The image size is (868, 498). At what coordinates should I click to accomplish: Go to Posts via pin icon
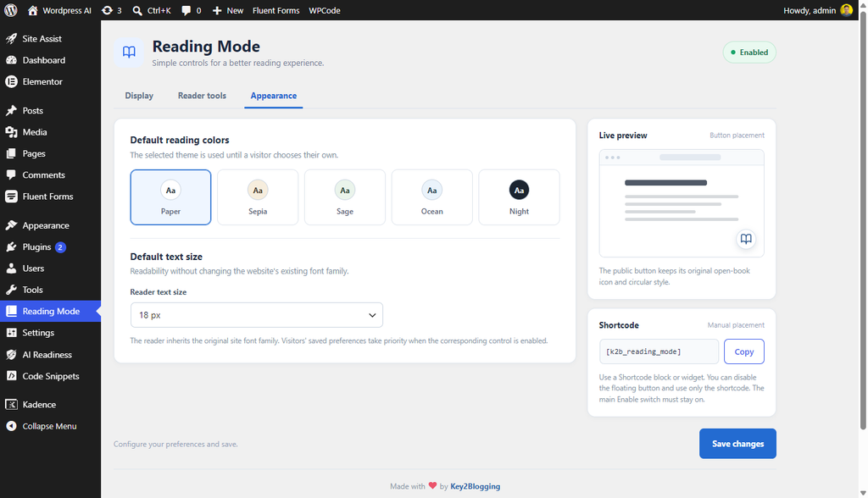[11, 111]
